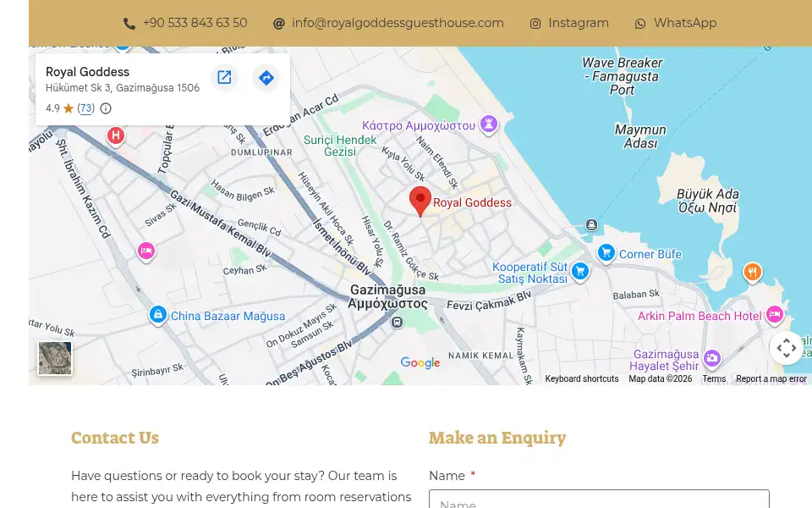The image size is (812, 508).
Task: Click the orange restaurant fork-knife marker
Action: (753, 272)
